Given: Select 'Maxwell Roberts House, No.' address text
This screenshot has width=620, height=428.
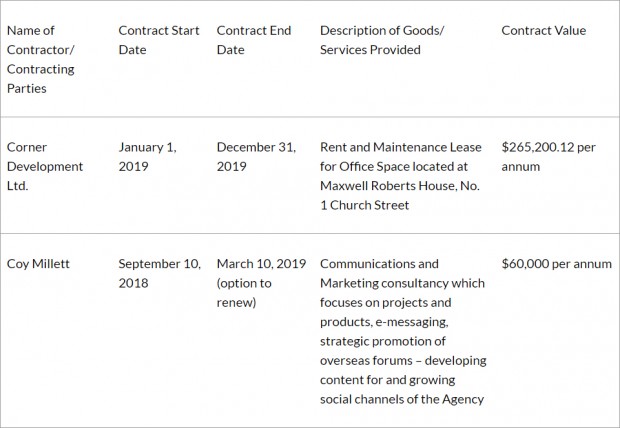Looking at the screenshot, I should [x=400, y=186].
